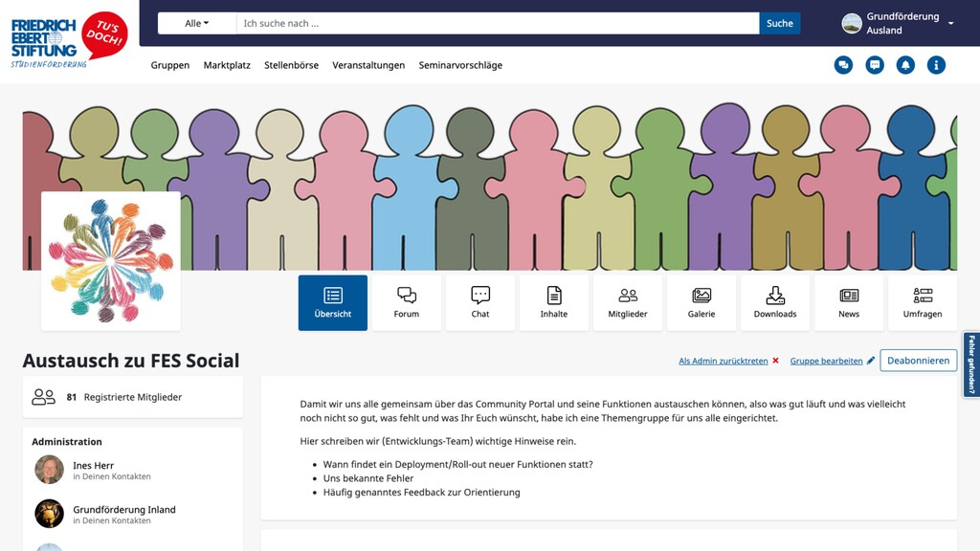The image size is (980, 551).
Task: Open the Downloads tab
Action: click(775, 303)
